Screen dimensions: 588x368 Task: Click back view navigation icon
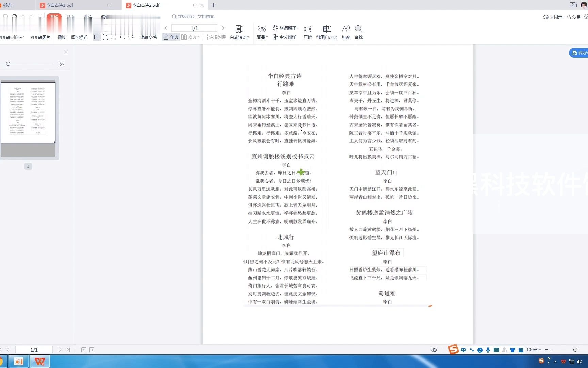pyautogui.click(x=84, y=350)
